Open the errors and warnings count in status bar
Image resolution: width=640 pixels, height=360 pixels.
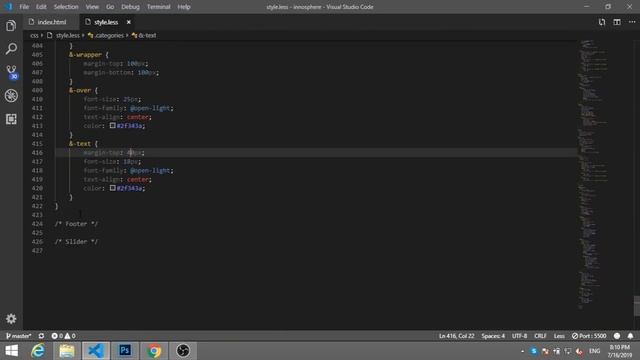point(63,336)
